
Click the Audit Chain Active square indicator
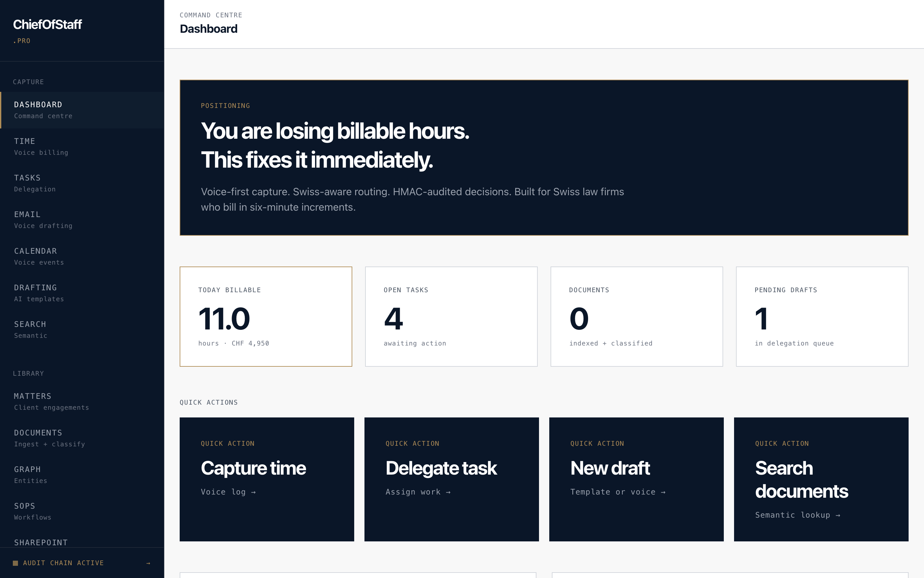[x=15, y=563]
